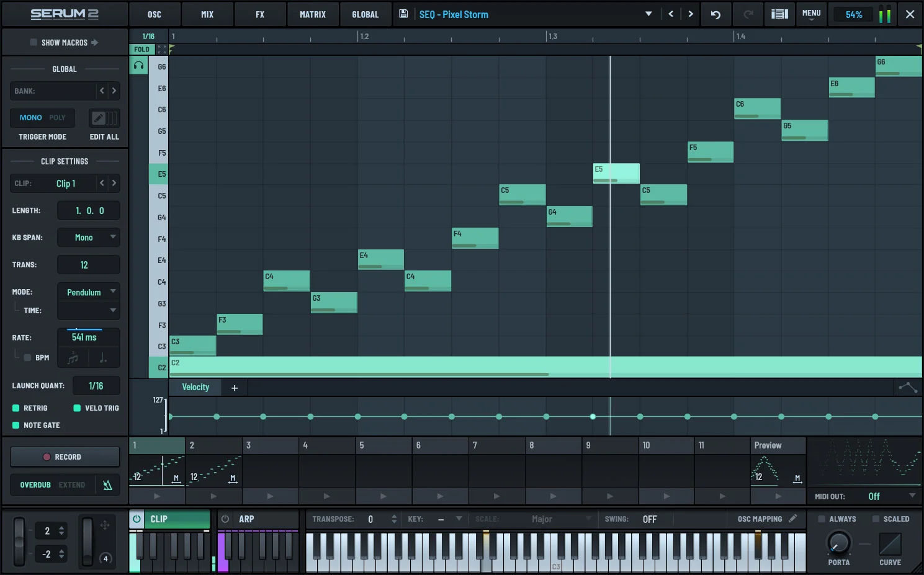Disable the Velo Trig option
924x575 pixels.
coord(77,408)
